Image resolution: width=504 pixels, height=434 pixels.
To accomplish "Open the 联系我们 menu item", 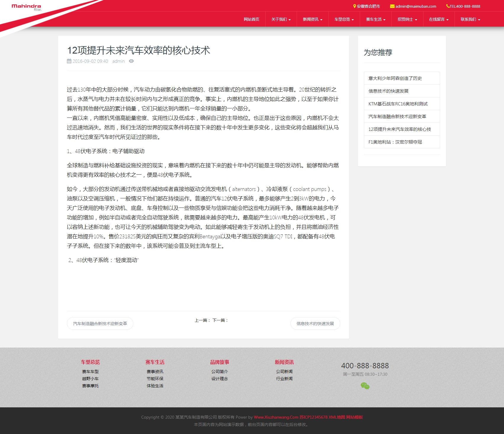I will coord(470,19).
